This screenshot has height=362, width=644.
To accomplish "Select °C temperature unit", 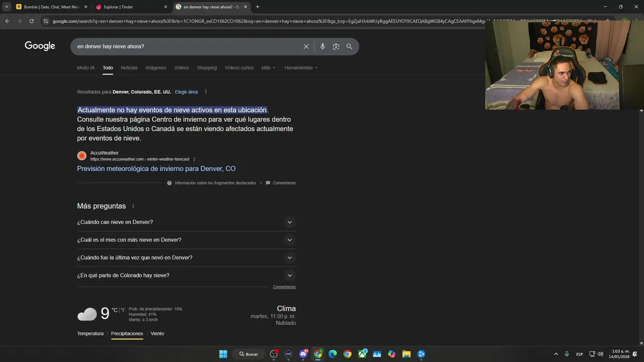I will click(x=115, y=310).
